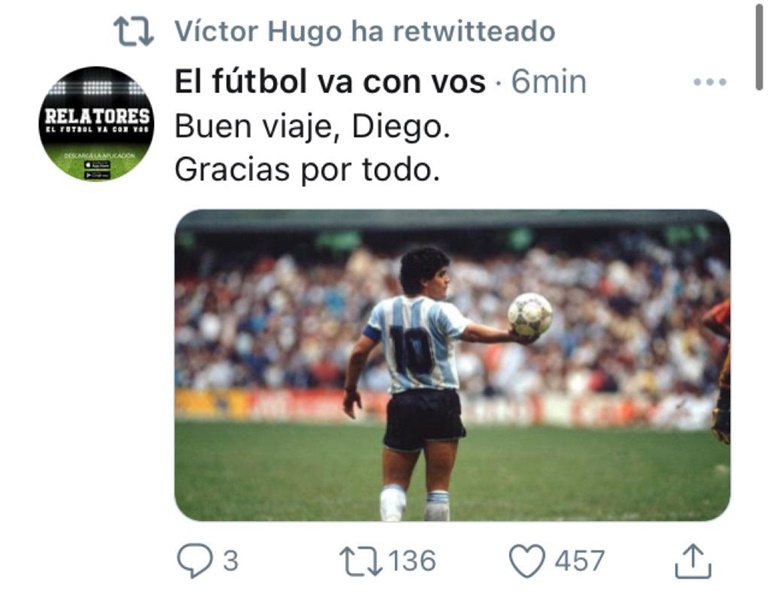The image size is (770, 591).
Task: Click the retweet count 136
Action: 412,561
